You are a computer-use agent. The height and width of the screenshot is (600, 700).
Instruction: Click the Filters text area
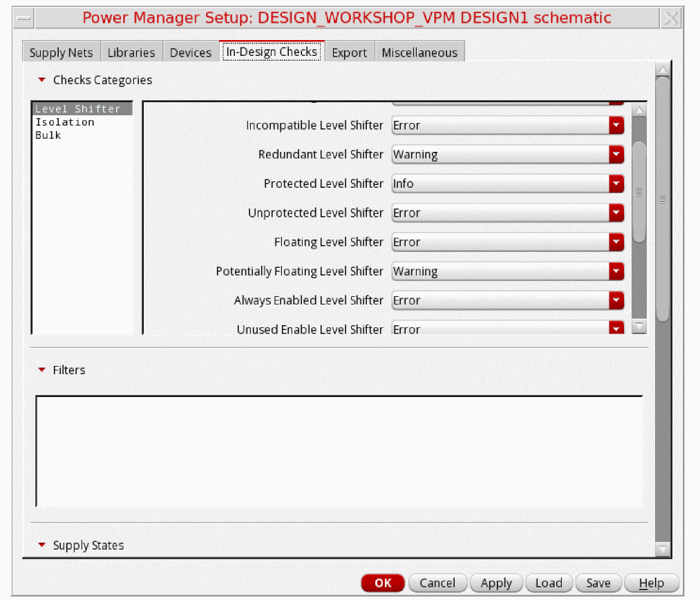coord(339,452)
